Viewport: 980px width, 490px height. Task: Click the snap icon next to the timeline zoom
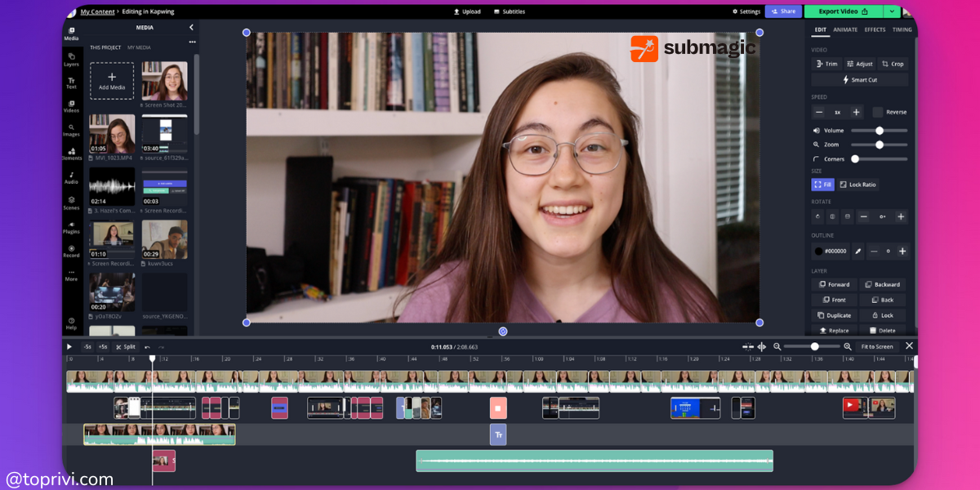coord(747,346)
